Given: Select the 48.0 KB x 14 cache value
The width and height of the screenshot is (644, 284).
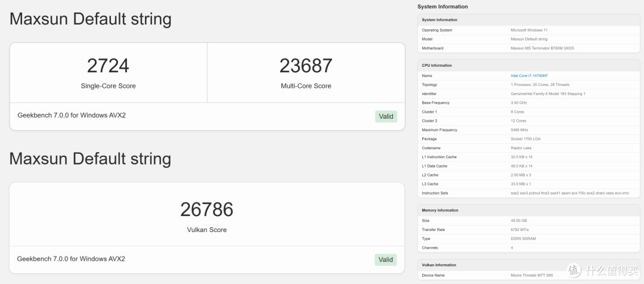Looking at the screenshot, I should pos(522,166).
